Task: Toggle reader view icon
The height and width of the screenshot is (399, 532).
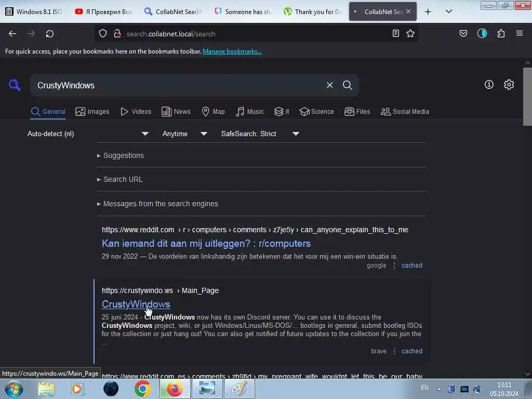Action: coord(395,33)
